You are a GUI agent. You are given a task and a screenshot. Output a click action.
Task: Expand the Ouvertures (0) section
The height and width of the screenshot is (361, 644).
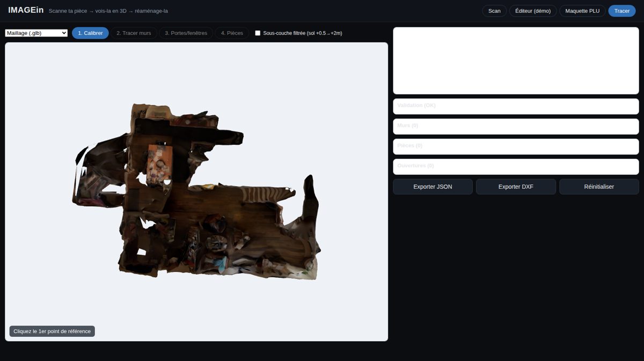(516, 166)
